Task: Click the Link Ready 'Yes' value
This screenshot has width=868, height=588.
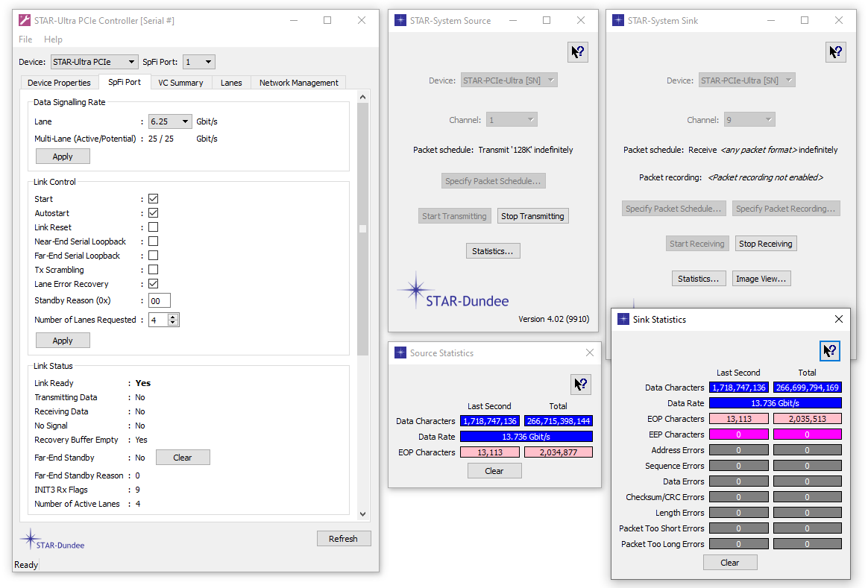Action: (x=143, y=383)
